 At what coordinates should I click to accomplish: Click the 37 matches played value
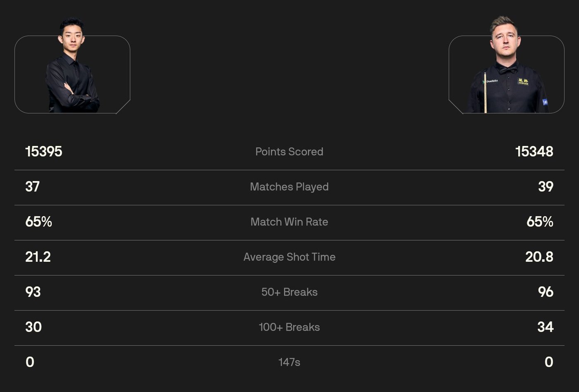(x=32, y=187)
